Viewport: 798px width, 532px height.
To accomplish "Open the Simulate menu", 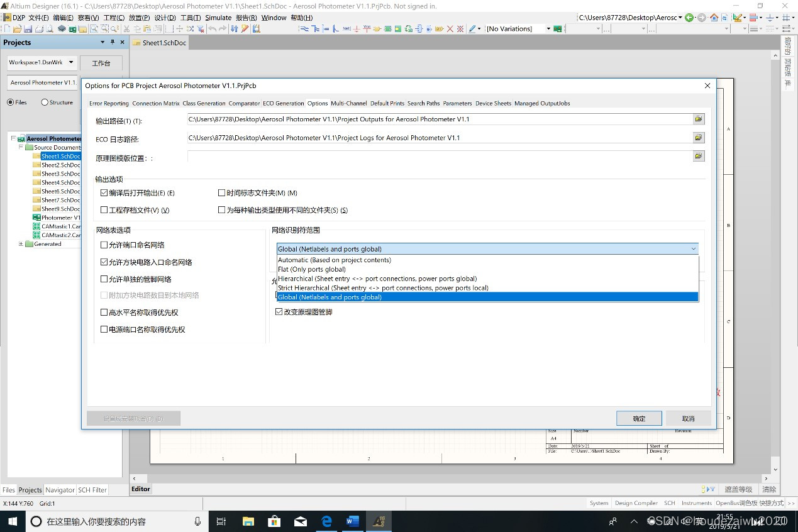I will click(x=218, y=18).
